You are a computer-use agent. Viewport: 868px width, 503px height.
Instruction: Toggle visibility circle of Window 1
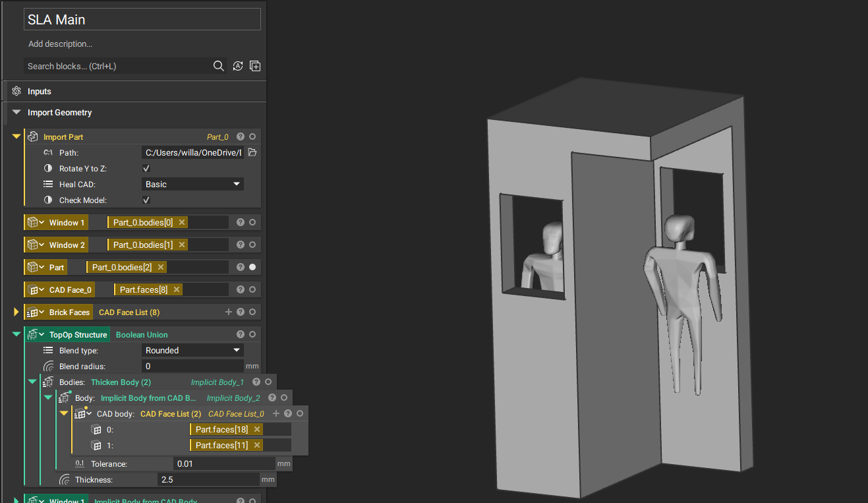point(252,222)
